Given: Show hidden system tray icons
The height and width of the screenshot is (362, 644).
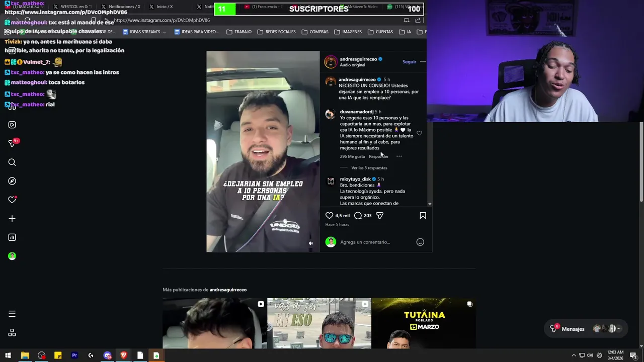Looking at the screenshot, I should coord(574,355).
